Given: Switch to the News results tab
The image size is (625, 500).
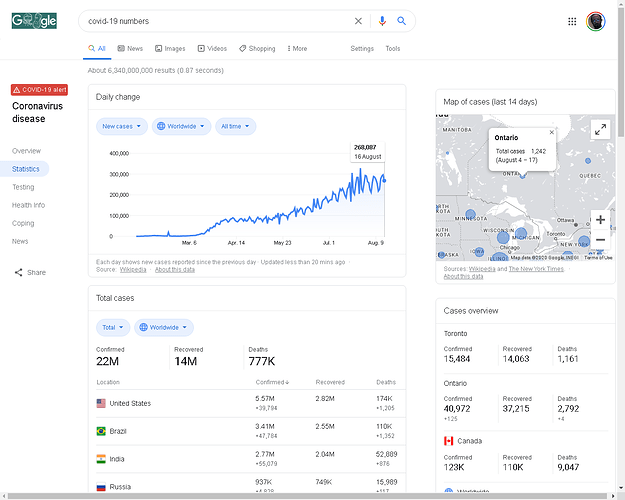Looking at the screenshot, I should tap(130, 49).
